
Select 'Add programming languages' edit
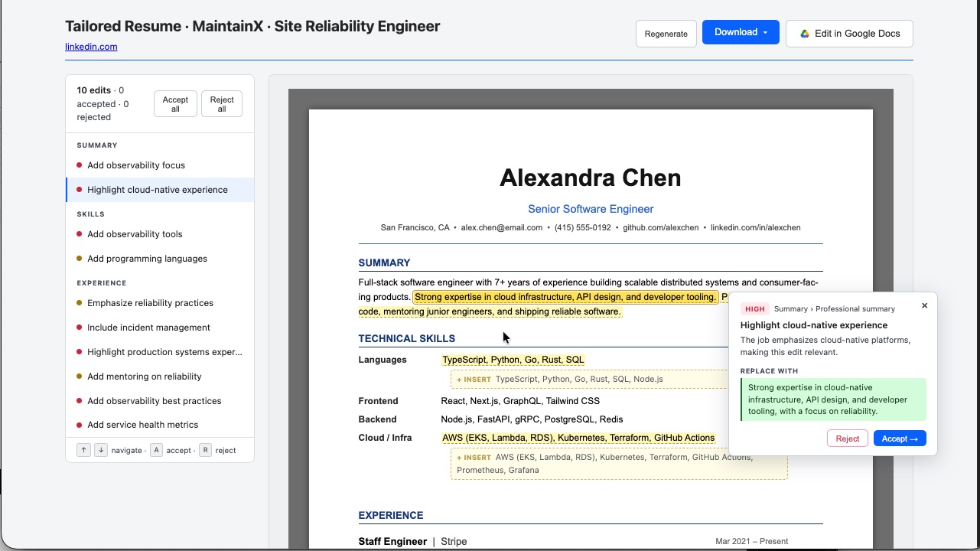[x=160, y=259]
